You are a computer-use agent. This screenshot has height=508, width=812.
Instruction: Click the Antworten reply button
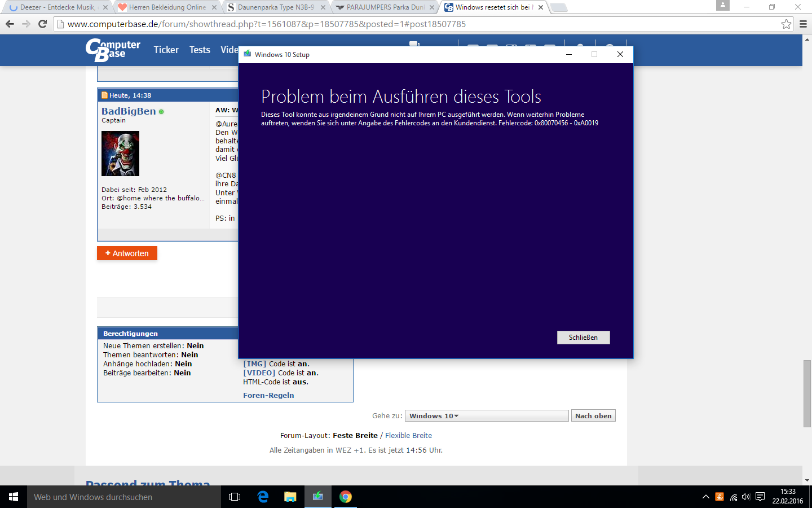pos(127,253)
